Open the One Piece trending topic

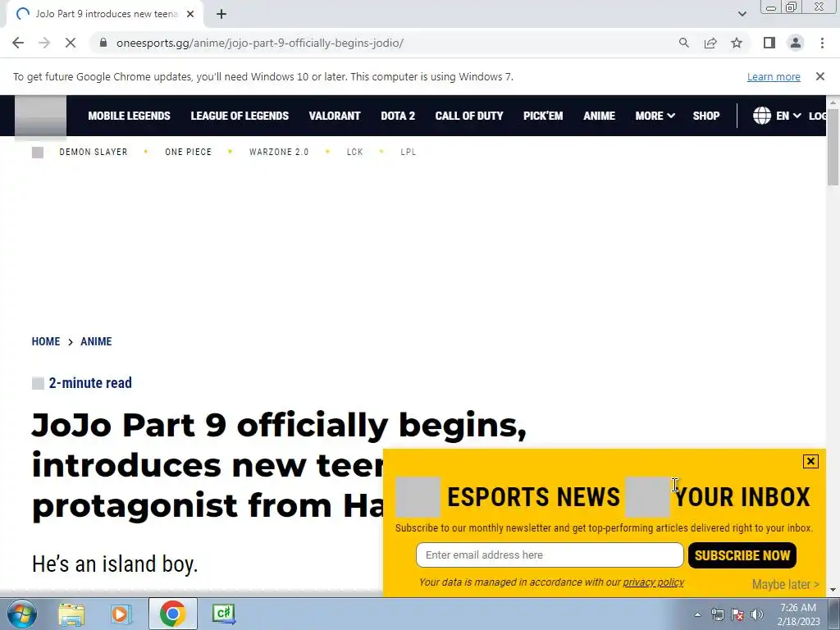pyautogui.click(x=188, y=152)
